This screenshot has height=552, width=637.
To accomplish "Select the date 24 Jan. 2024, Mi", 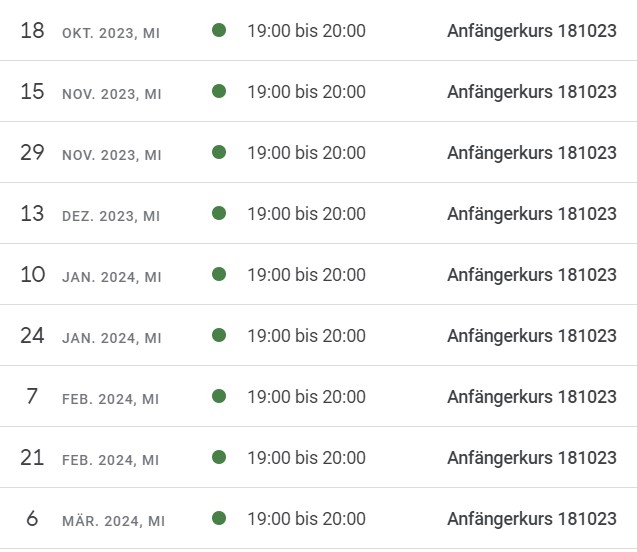I will coord(91,336).
